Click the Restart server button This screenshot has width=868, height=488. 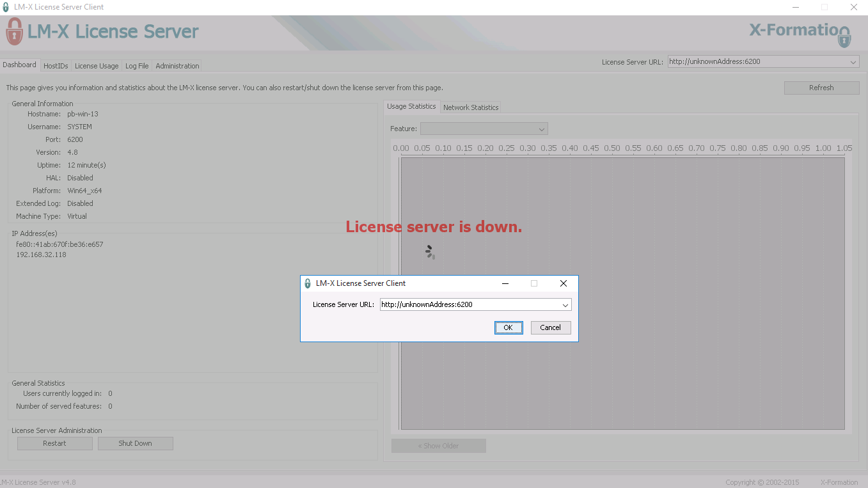pos(54,443)
